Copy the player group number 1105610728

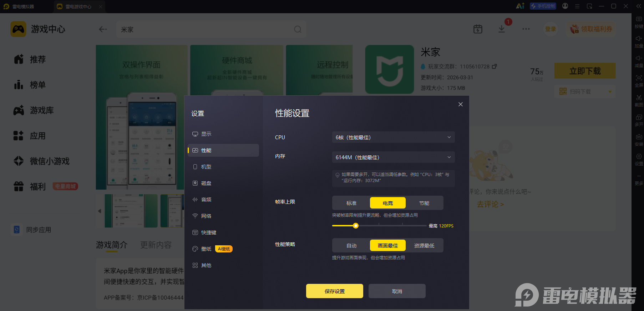pyautogui.click(x=494, y=66)
